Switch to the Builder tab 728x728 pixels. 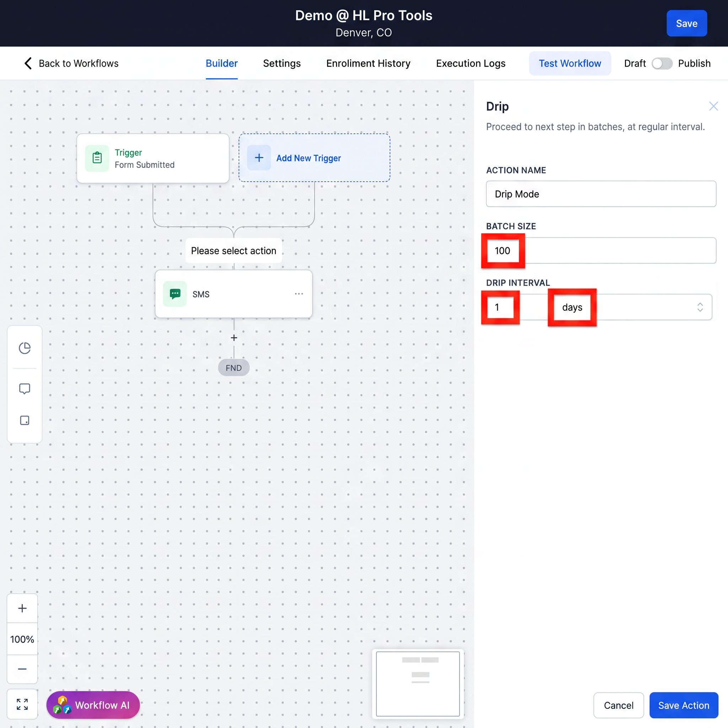[x=221, y=63]
